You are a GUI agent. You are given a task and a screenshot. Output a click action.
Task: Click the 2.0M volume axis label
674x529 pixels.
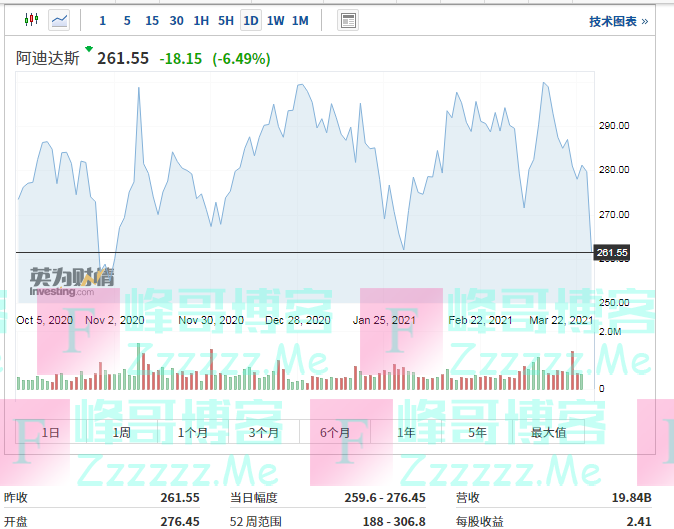pyautogui.click(x=610, y=332)
